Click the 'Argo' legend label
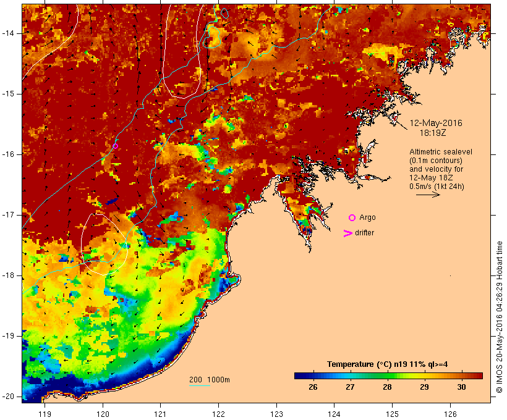The height and width of the screenshot is (420, 507). coord(368,218)
